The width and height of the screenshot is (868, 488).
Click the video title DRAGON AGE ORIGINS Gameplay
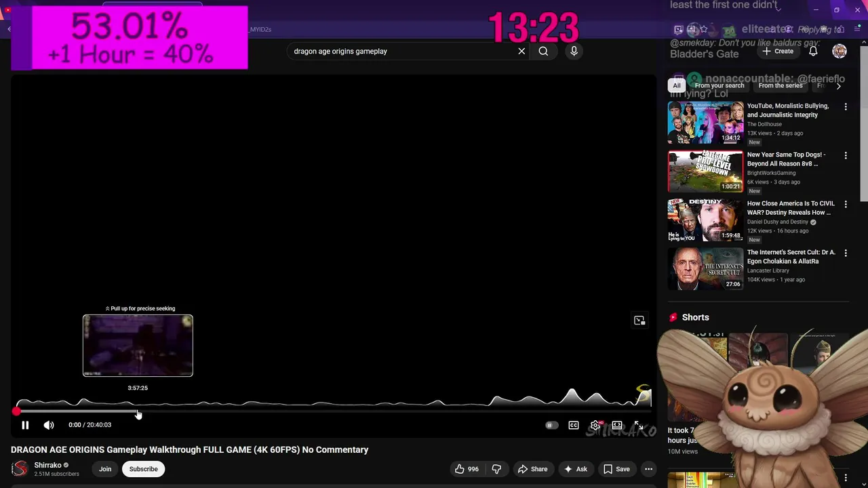[190, 449]
